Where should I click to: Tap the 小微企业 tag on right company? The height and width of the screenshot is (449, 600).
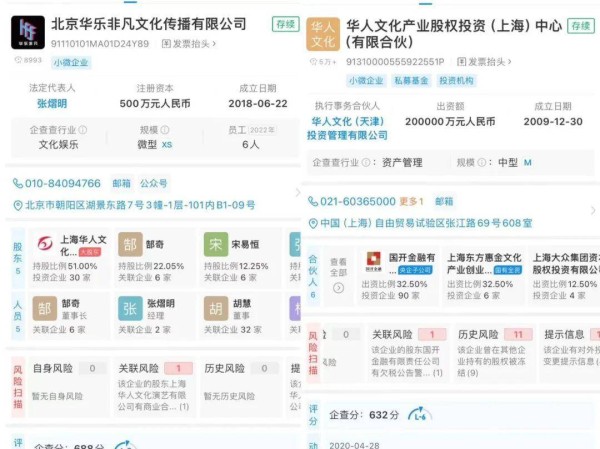pos(366,81)
